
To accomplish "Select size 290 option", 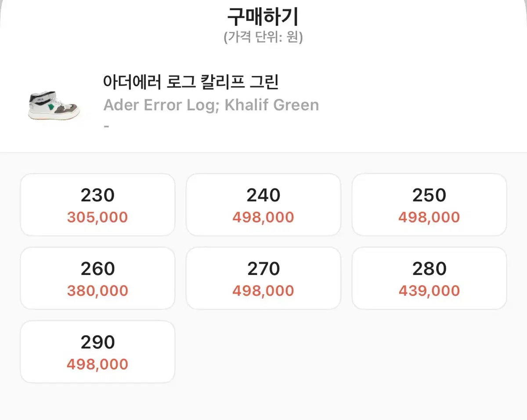I will pos(97,351).
